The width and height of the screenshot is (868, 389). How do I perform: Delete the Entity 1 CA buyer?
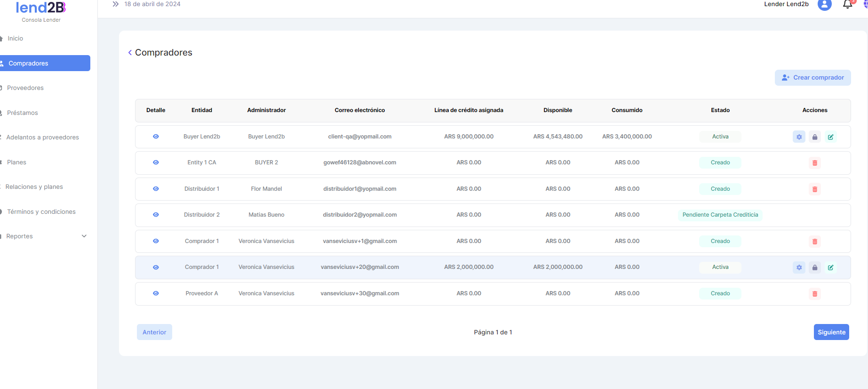pos(815,163)
